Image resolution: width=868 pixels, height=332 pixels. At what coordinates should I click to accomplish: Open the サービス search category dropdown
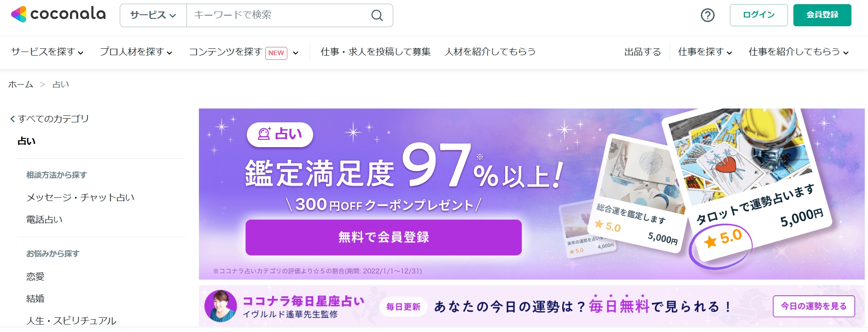pyautogui.click(x=153, y=15)
